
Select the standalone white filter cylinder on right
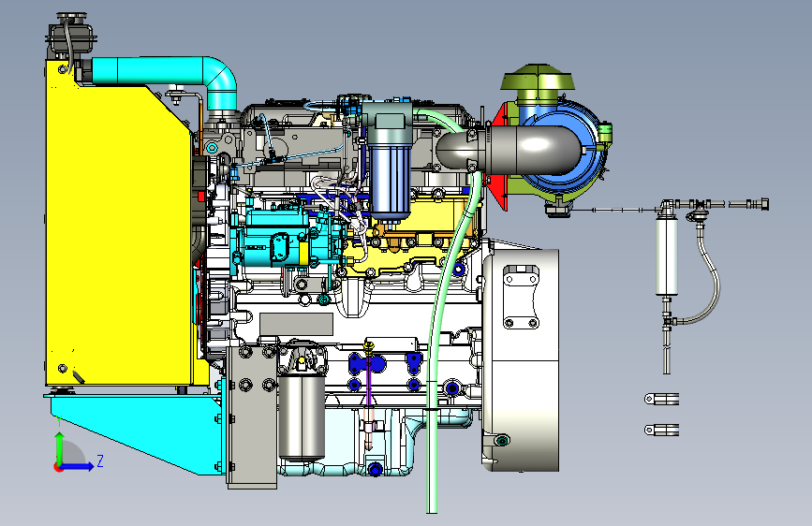667,256
